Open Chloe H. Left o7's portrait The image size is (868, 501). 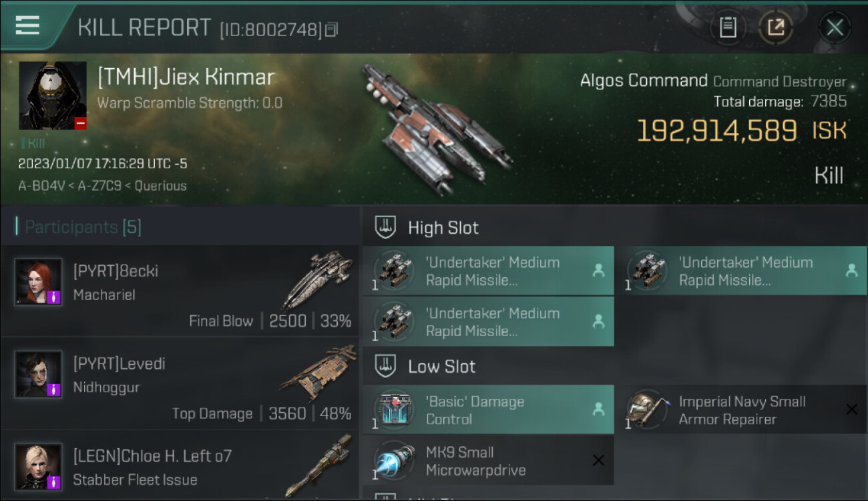39,467
